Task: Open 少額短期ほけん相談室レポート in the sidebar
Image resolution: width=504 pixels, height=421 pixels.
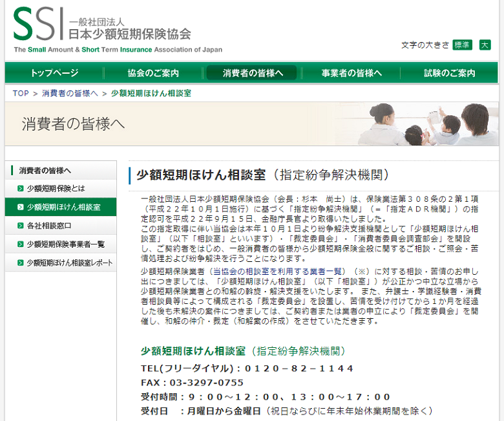Action: pos(61,263)
